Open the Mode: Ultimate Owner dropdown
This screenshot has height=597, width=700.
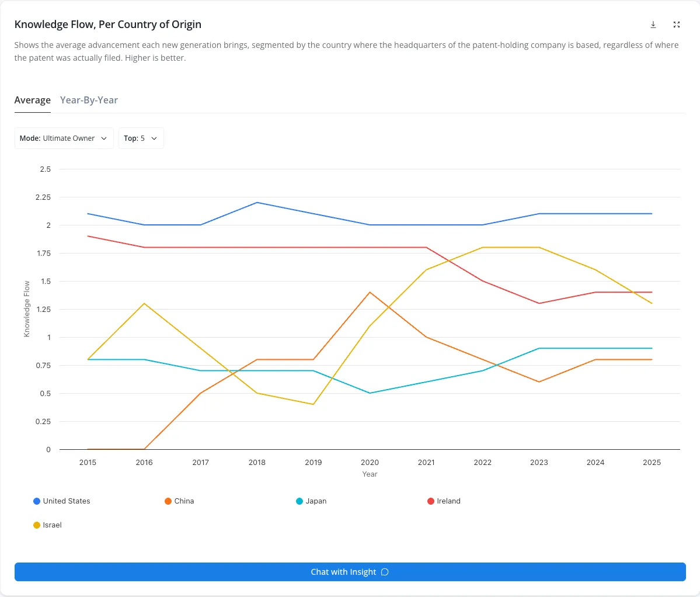click(64, 138)
